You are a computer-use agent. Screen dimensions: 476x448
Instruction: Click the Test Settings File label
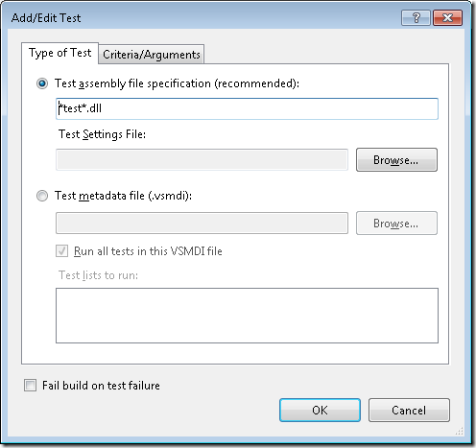(102, 134)
